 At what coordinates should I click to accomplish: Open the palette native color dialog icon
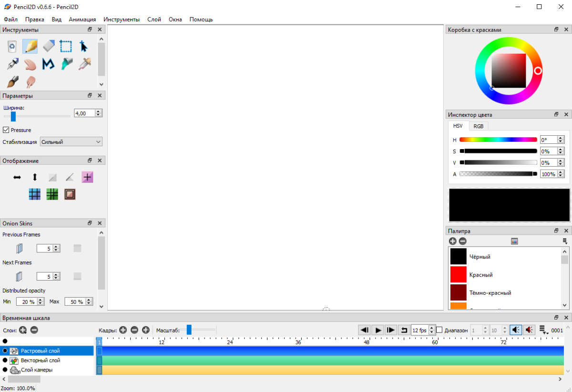point(514,241)
